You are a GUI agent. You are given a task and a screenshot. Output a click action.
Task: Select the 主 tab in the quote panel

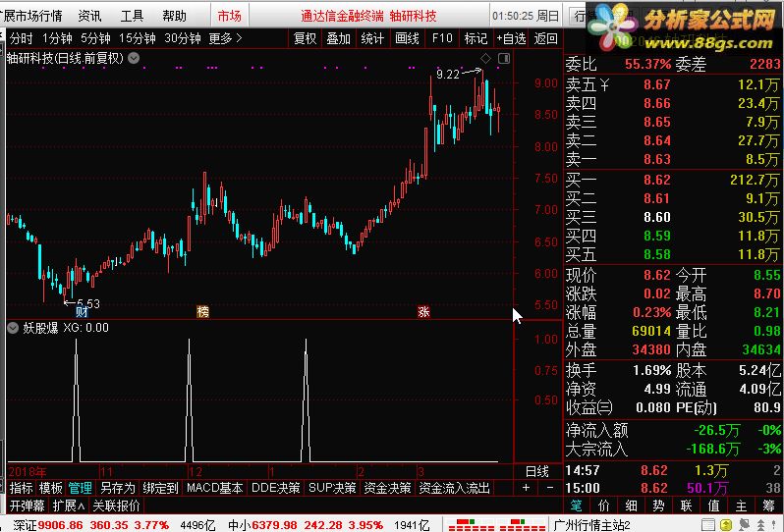coord(741,505)
